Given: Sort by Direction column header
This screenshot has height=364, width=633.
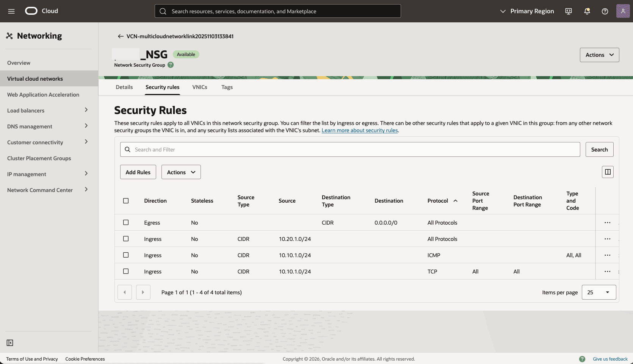Looking at the screenshot, I should click(x=155, y=201).
